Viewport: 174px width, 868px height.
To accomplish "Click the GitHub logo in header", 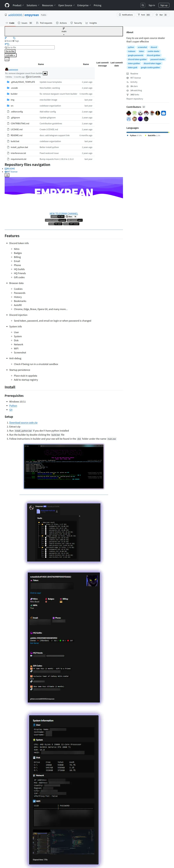I will (x=7, y=5).
